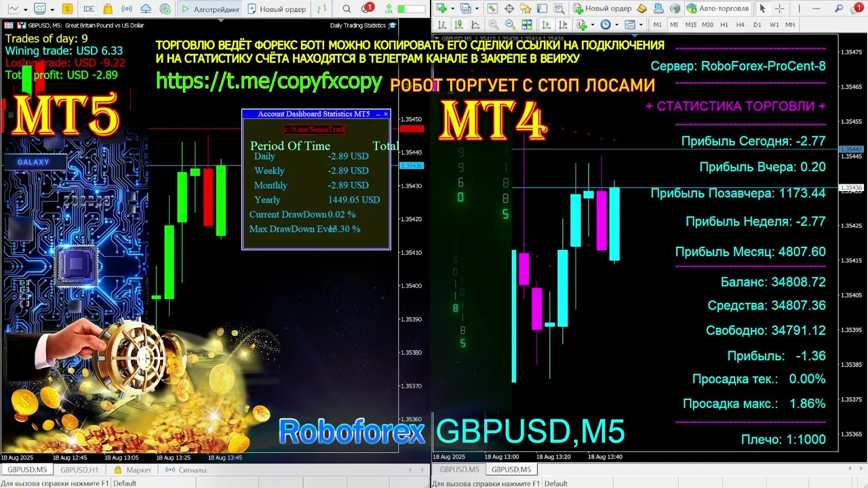Close the Account Dashboard Statistics MT5 panel

click(386, 114)
